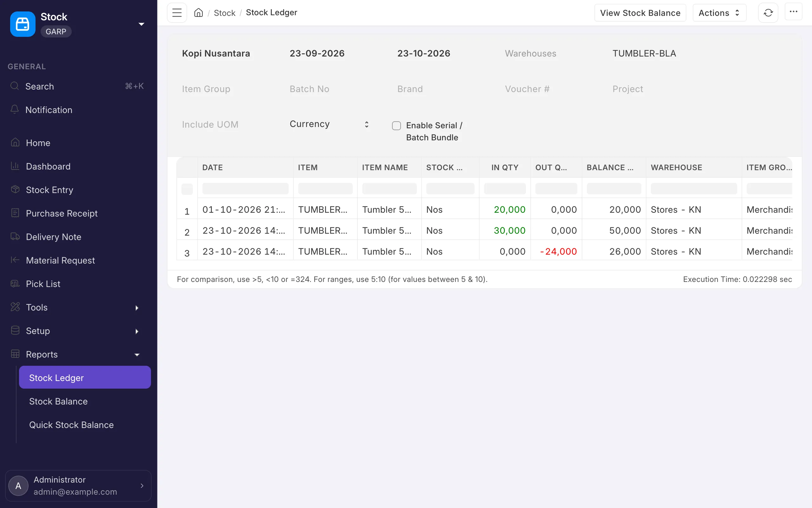The width and height of the screenshot is (812, 508).
Task: Click the Administrator avatar circle
Action: pyautogui.click(x=18, y=485)
